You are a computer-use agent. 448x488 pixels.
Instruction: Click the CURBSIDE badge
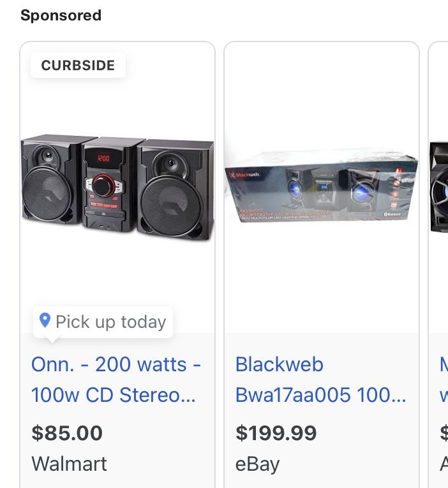click(x=78, y=66)
